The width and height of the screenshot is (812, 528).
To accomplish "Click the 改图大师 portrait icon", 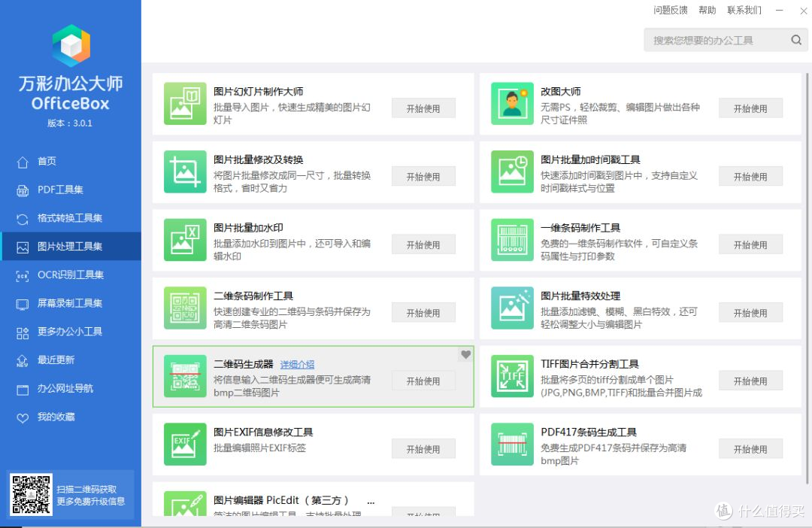I will [x=512, y=104].
